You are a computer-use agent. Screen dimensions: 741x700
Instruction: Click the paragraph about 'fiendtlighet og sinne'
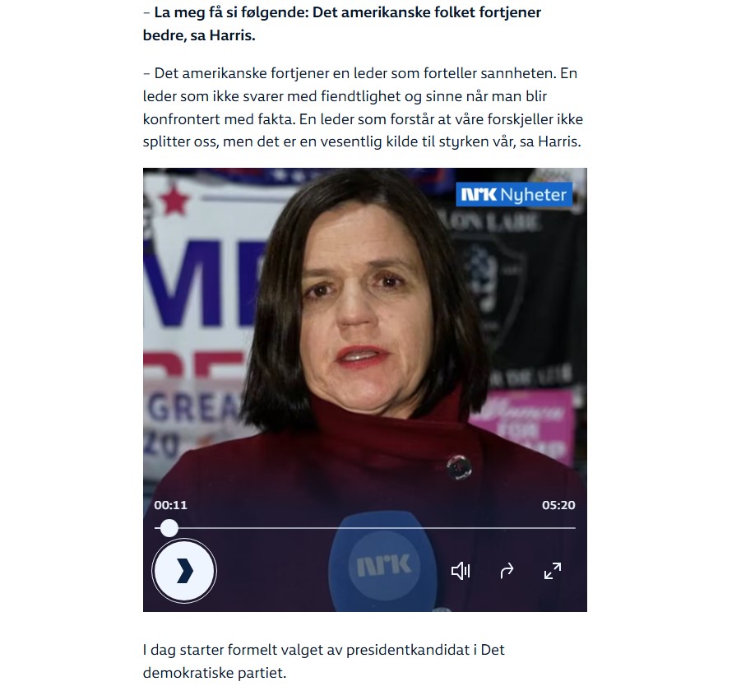click(x=363, y=107)
